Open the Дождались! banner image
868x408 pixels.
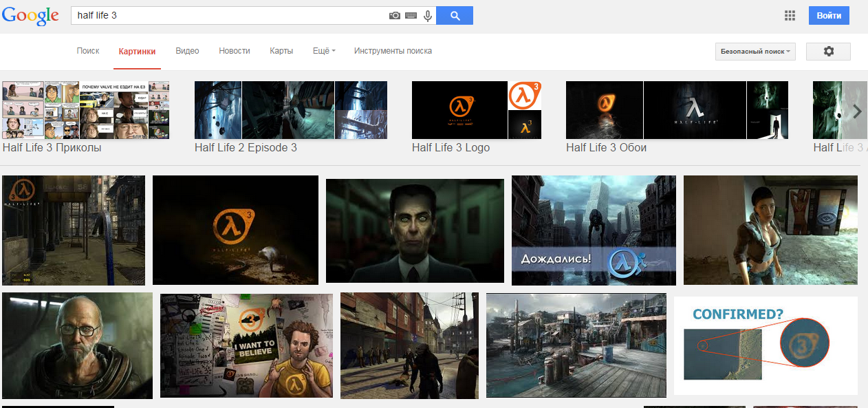(x=594, y=230)
